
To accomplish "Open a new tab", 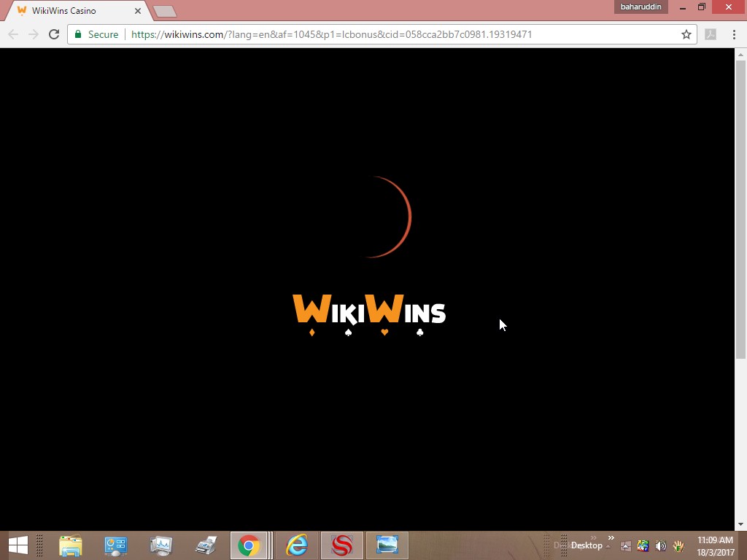I will (x=165, y=11).
